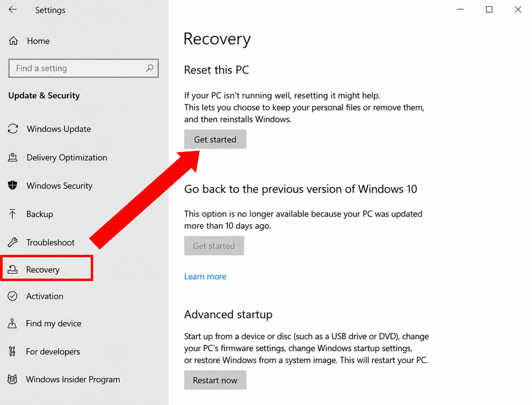
Task: Maximize the Settings window
Action: coord(489,10)
